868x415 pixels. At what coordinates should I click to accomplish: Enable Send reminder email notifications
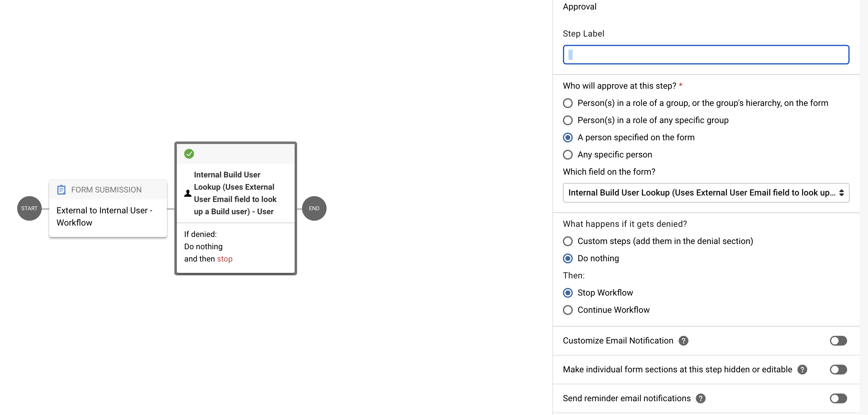838,398
